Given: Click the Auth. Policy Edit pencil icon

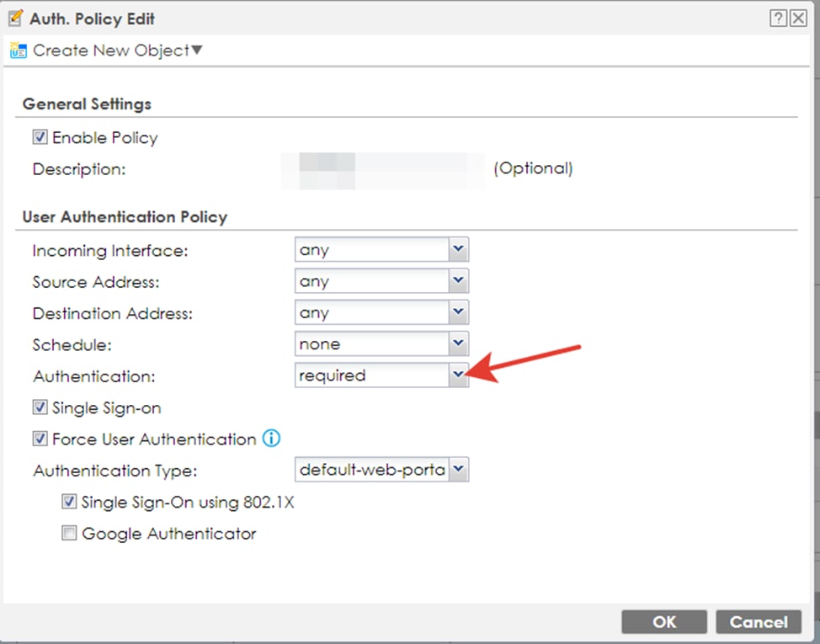Looking at the screenshot, I should 14,18.
